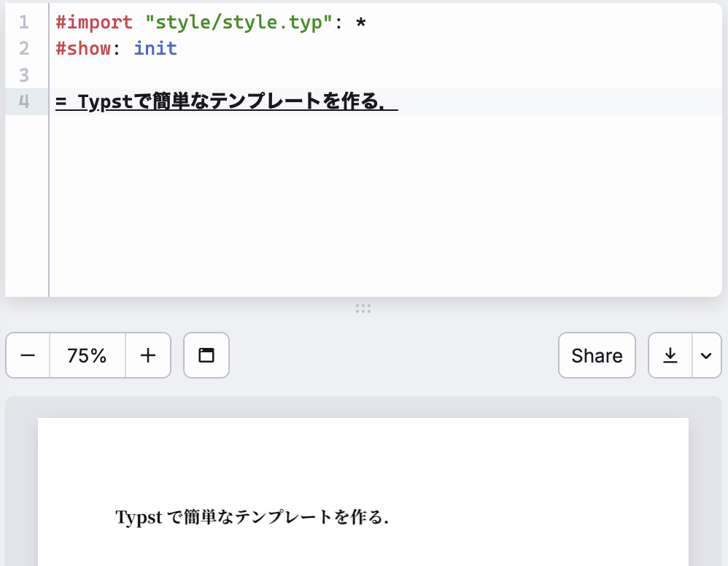Click the 75% zoom level indicator
728x566 pixels.
click(x=88, y=355)
